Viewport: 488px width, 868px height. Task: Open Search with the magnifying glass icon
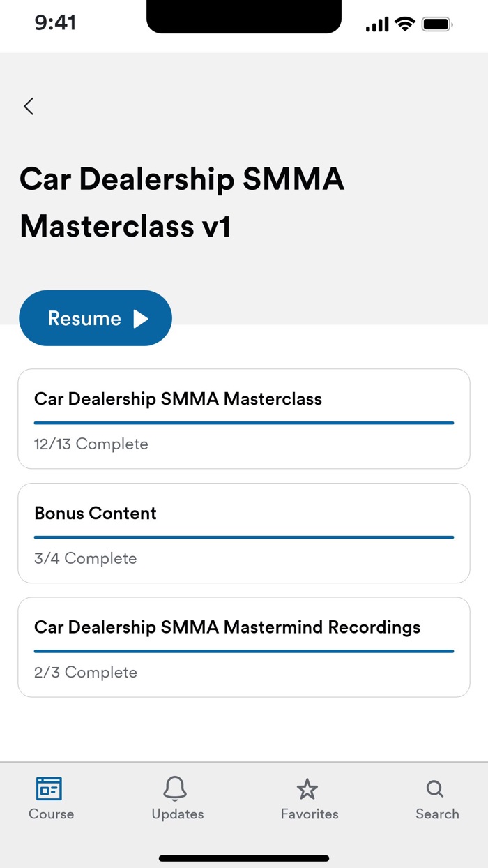pos(435,788)
